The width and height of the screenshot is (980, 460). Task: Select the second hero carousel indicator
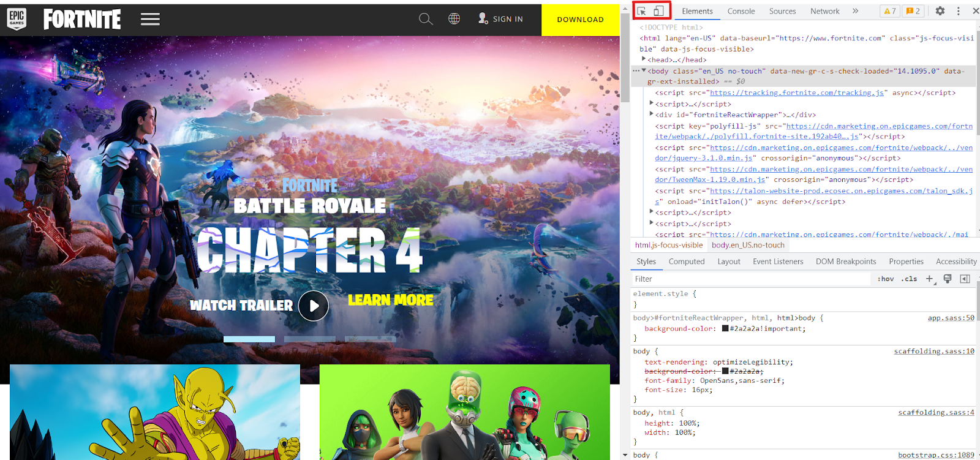click(x=310, y=339)
